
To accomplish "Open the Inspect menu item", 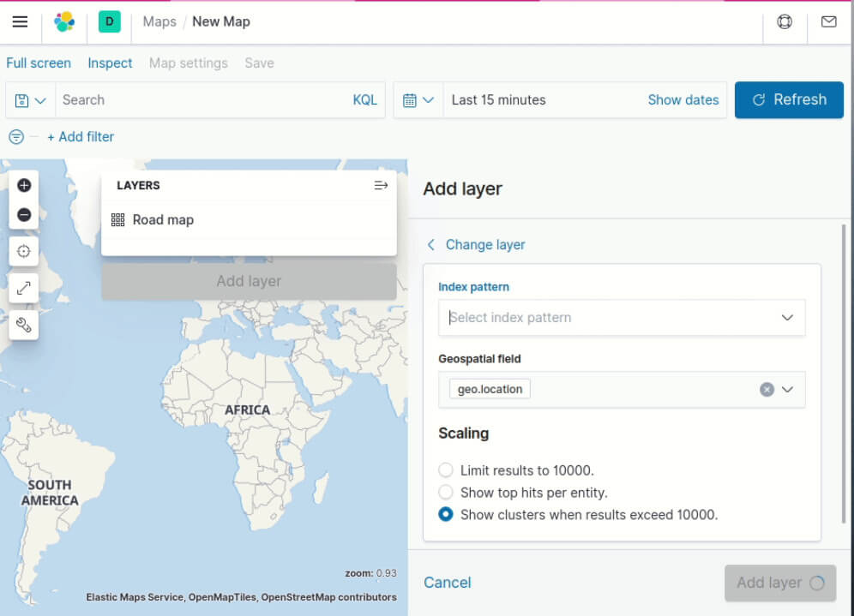I will point(110,63).
